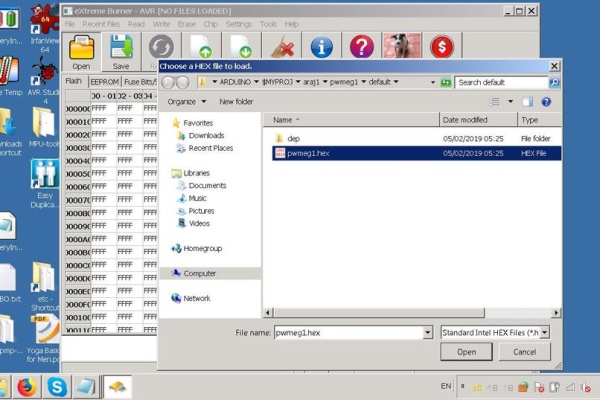
Task: Click the Search default box
Action: coord(502,82)
